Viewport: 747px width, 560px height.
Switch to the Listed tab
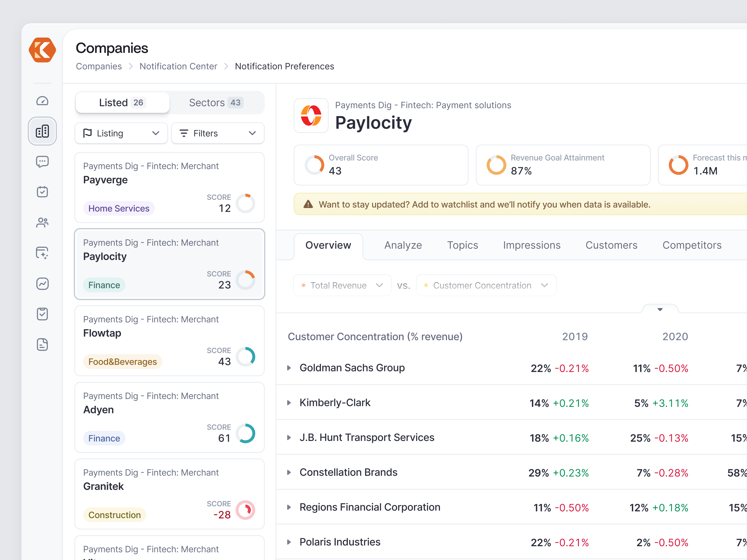coord(123,103)
